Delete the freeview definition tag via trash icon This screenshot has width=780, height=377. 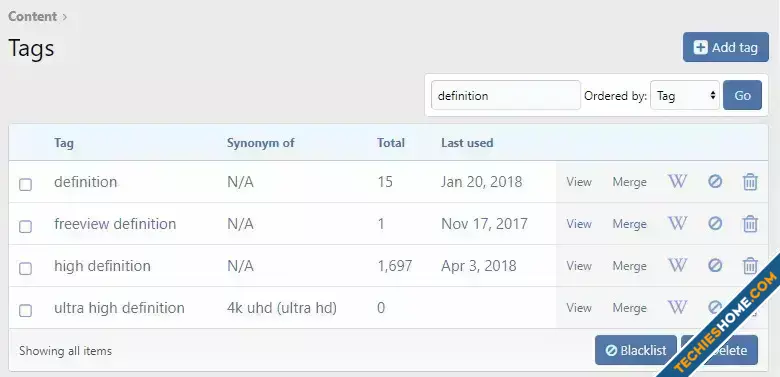pos(750,224)
